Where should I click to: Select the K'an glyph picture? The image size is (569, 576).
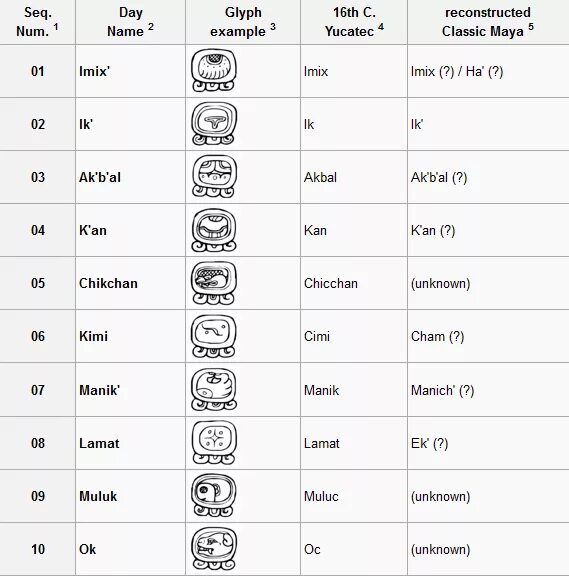pyautogui.click(x=214, y=230)
